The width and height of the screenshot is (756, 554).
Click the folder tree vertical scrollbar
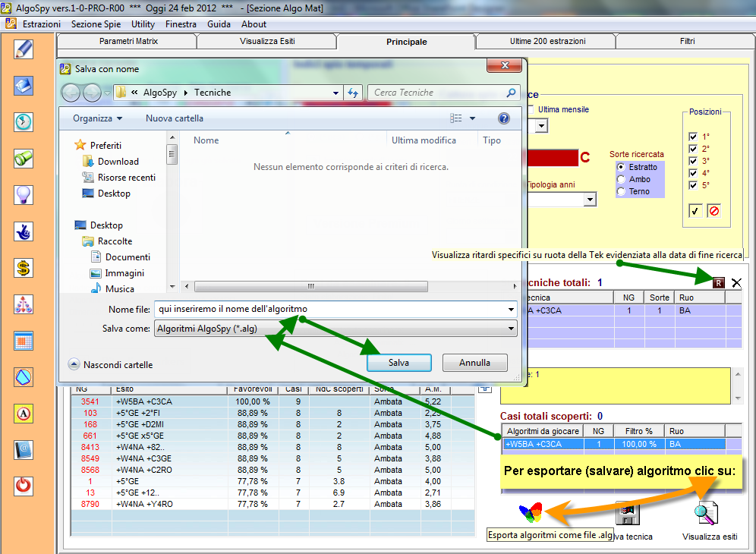coord(172,155)
